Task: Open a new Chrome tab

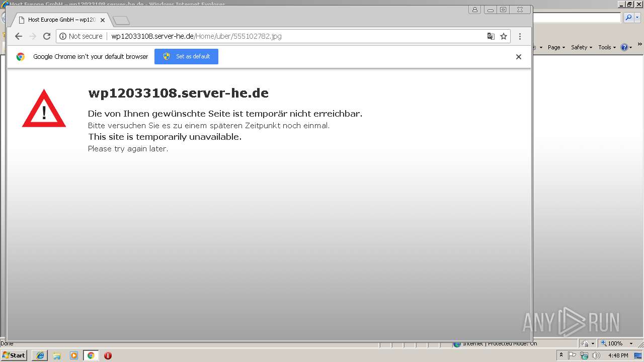Action: 121,21
